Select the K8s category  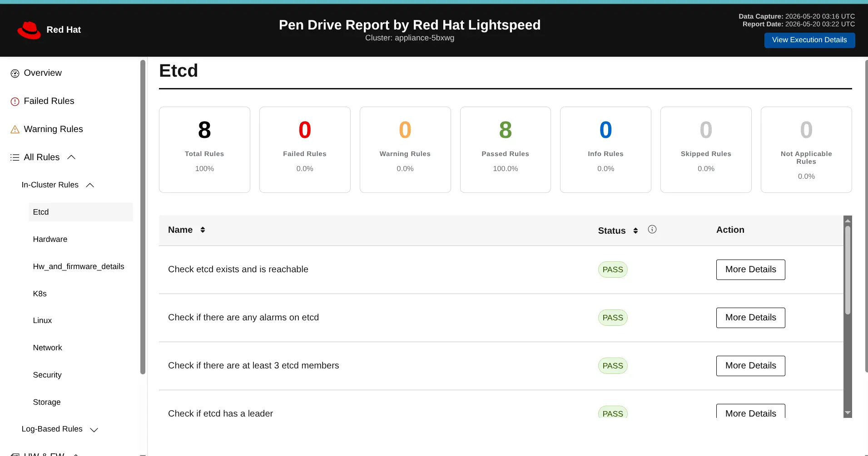[x=40, y=294]
